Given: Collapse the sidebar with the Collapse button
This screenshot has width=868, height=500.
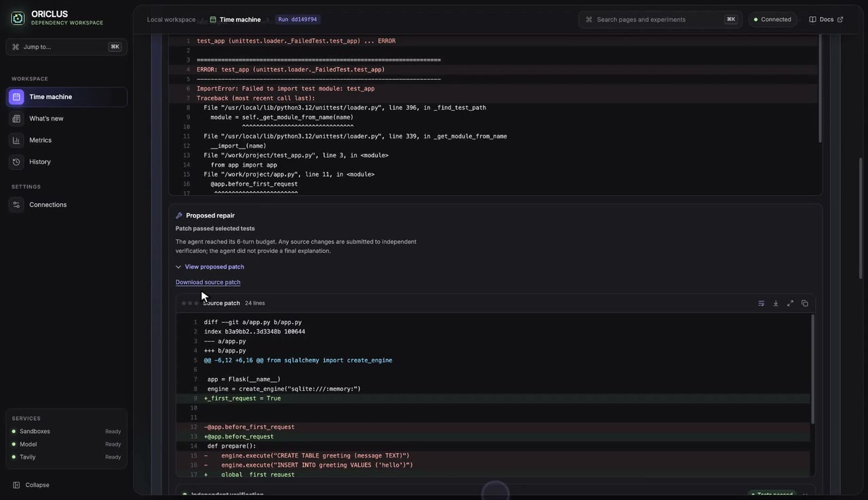Looking at the screenshot, I should tap(31, 485).
